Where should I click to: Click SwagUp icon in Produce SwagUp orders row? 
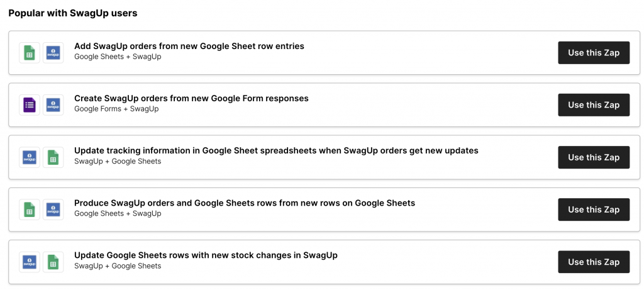pos(53,209)
